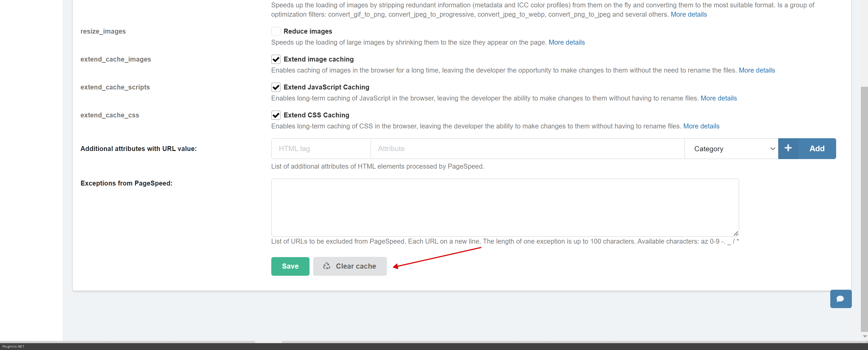Click the plus icon on Add button
This screenshot has height=350, width=868.
click(788, 148)
